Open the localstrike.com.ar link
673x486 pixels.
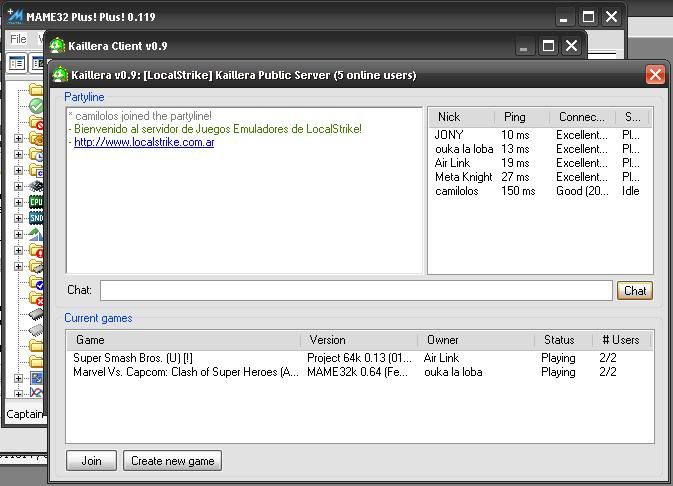144,142
